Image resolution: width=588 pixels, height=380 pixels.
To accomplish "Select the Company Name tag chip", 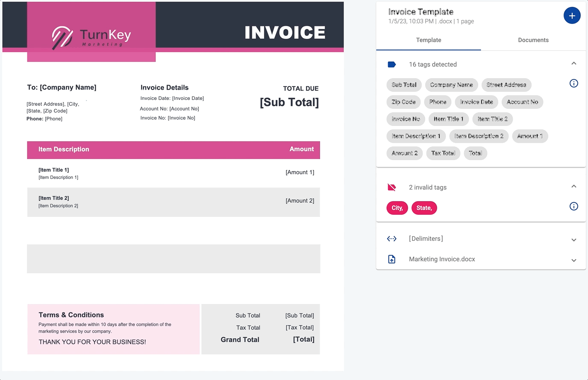I will tap(451, 85).
